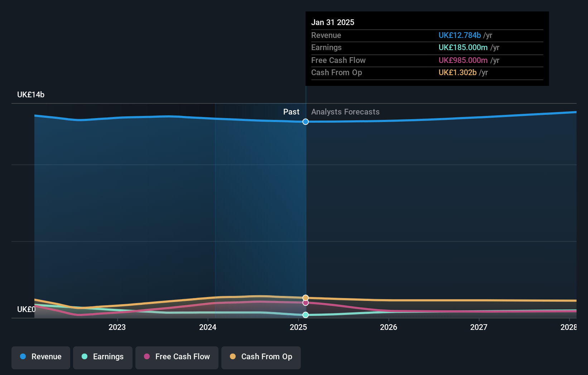The height and width of the screenshot is (375, 588).
Task: Click the Revenue row label in tooltip
Action: click(x=326, y=35)
